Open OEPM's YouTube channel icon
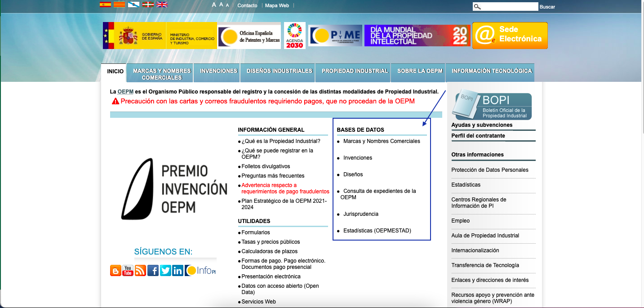644x308 pixels. point(128,271)
